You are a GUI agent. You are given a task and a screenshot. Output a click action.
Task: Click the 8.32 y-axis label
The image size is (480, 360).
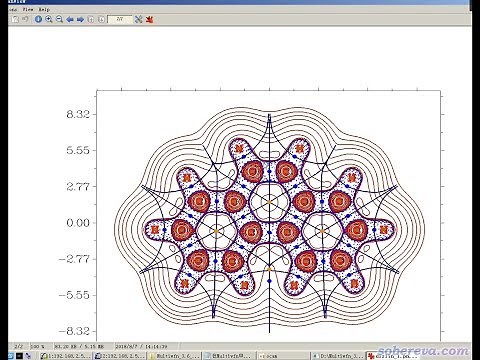pyautogui.click(x=78, y=114)
